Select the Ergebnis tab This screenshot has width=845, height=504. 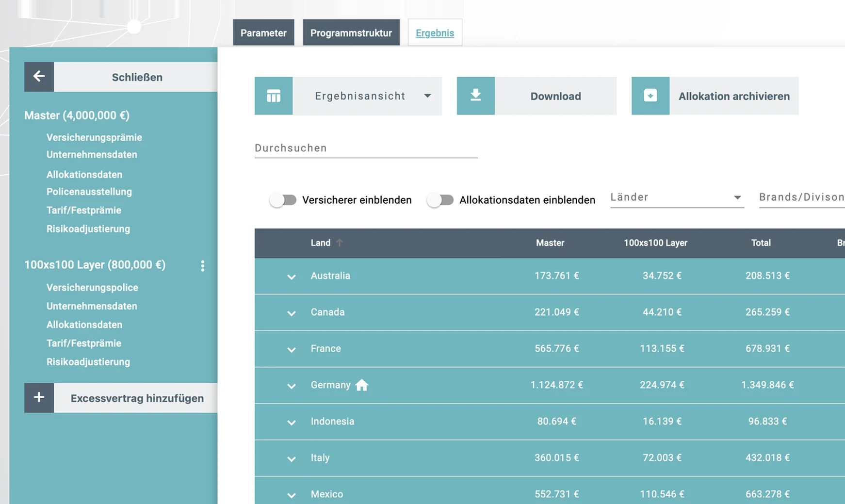(x=435, y=33)
